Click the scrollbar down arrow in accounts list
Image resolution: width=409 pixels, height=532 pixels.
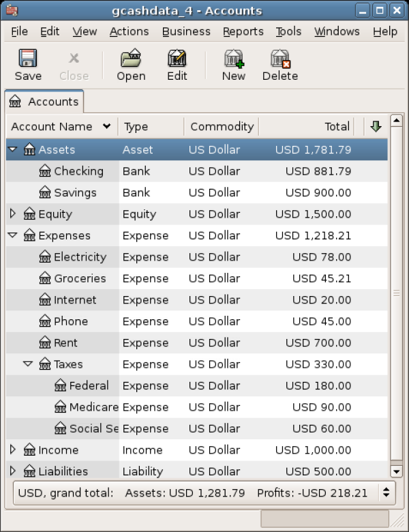tap(396, 471)
